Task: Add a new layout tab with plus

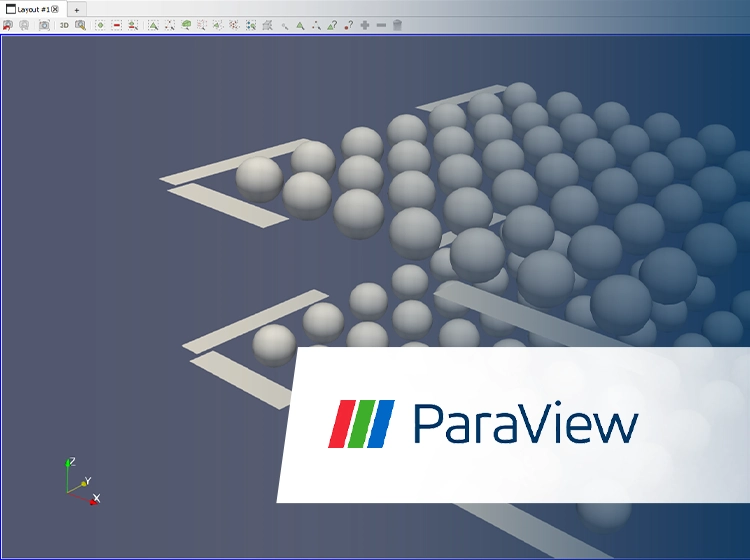Action: click(76, 9)
